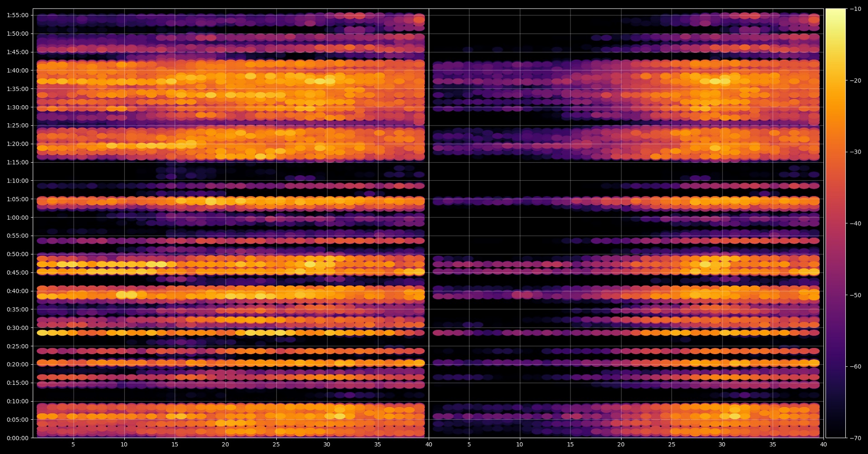
Task: Click the 0:30:00 y-axis time label
Action: pyautogui.click(x=18, y=328)
